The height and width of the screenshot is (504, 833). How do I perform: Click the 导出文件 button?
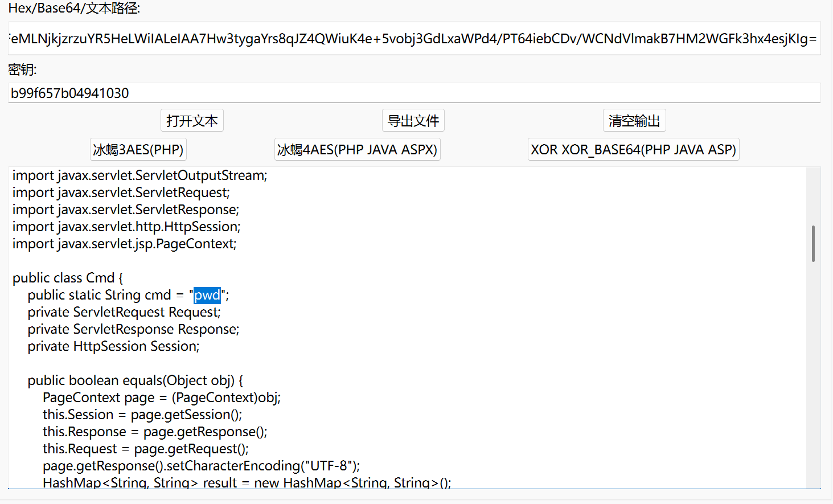pos(413,121)
